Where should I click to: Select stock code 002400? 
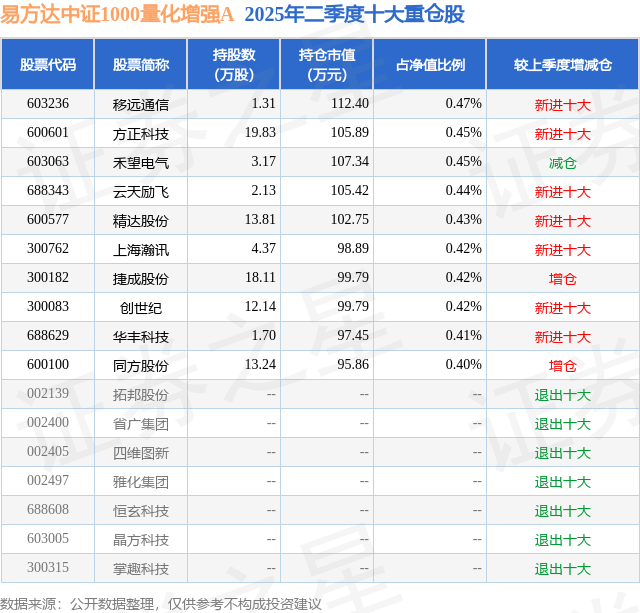tap(48, 422)
